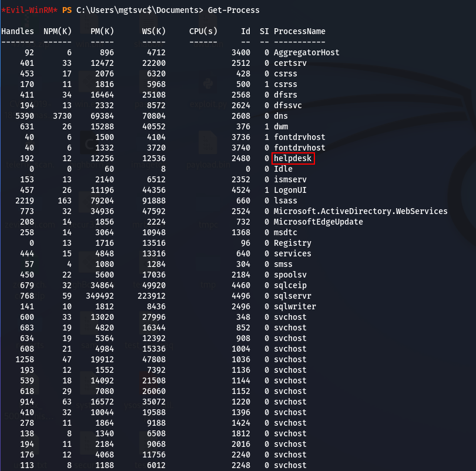The width and height of the screenshot is (476, 471).
Task: Select svchost process with Id 1152
Action: 290,391
